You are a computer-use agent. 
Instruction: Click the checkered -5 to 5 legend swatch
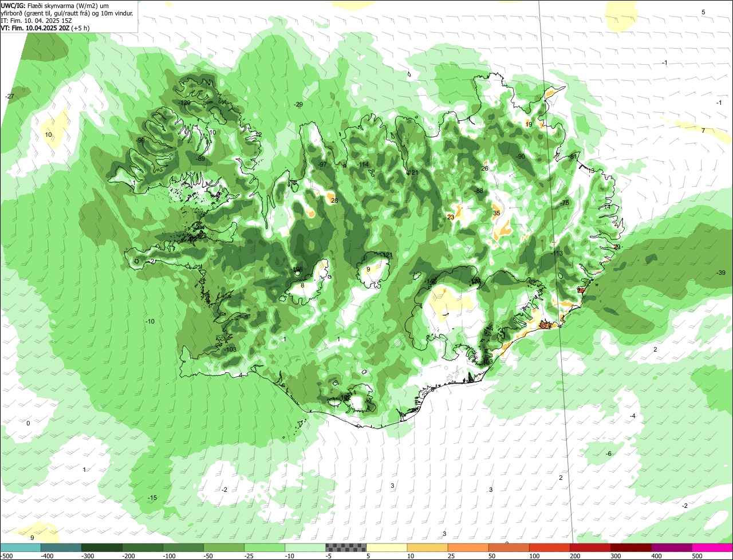point(346,547)
